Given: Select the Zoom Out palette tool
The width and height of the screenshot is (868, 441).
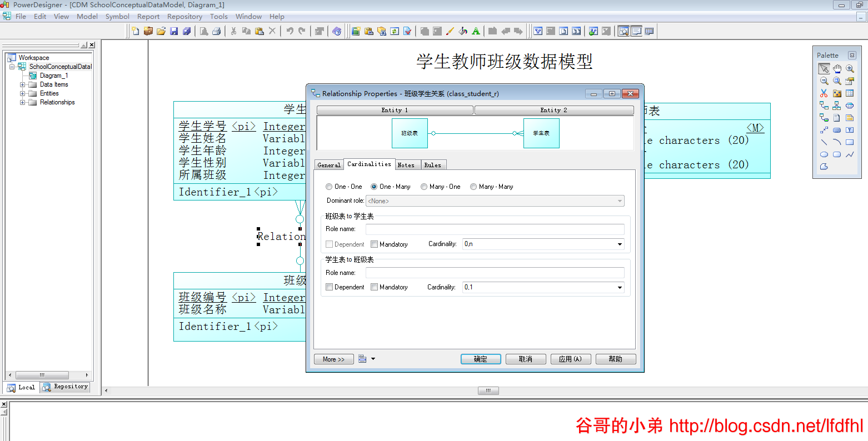Looking at the screenshot, I should click(x=824, y=81).
